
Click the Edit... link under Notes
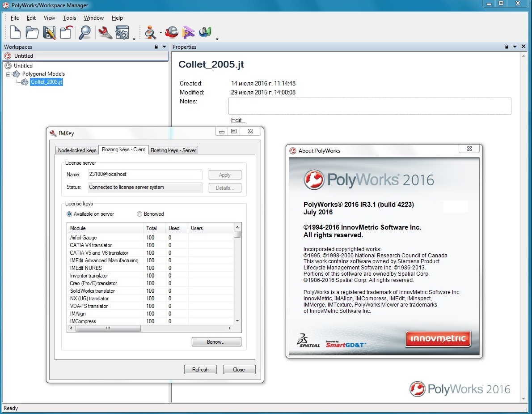(238, 120)
